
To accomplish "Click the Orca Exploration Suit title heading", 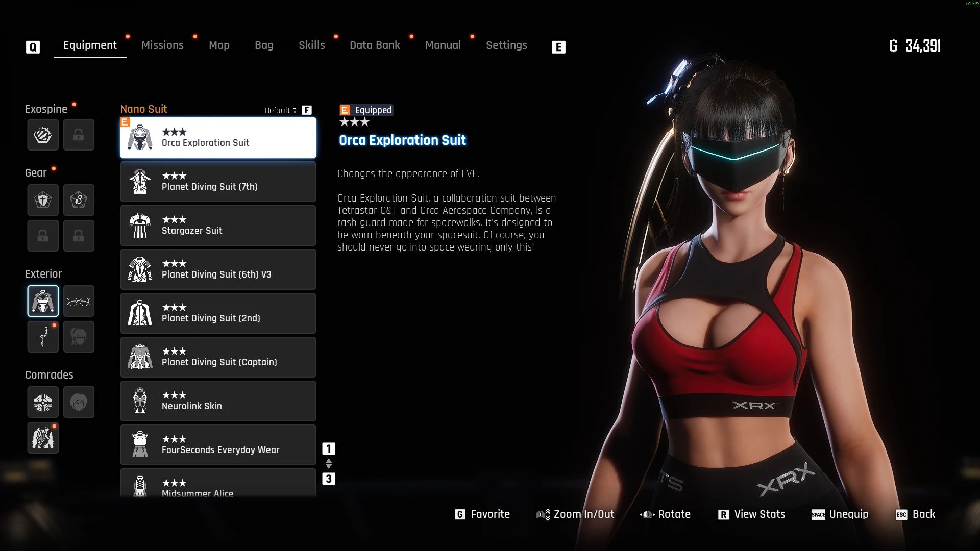I will (402, 140).
